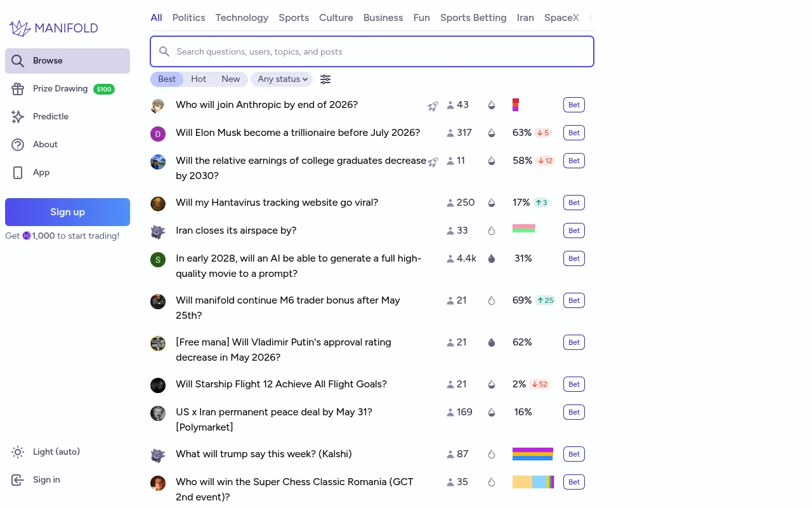Select the Sports Betting topic tab
The image size is (812, 508).
point(473,18)
